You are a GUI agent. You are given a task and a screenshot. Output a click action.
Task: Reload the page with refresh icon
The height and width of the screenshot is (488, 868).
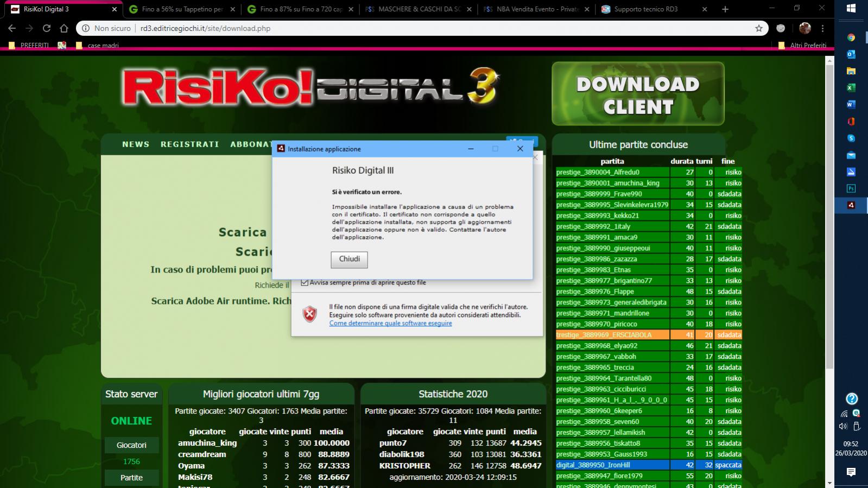[x=47, y=28]
